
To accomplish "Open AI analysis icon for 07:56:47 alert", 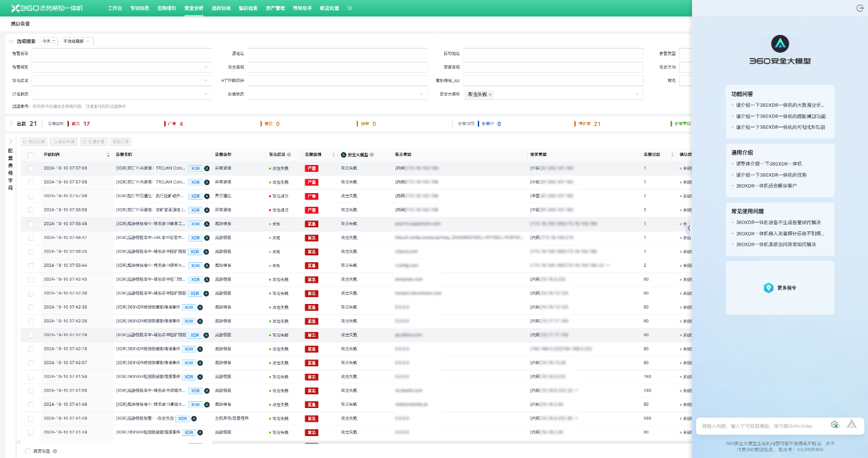I will pos(207,238).
